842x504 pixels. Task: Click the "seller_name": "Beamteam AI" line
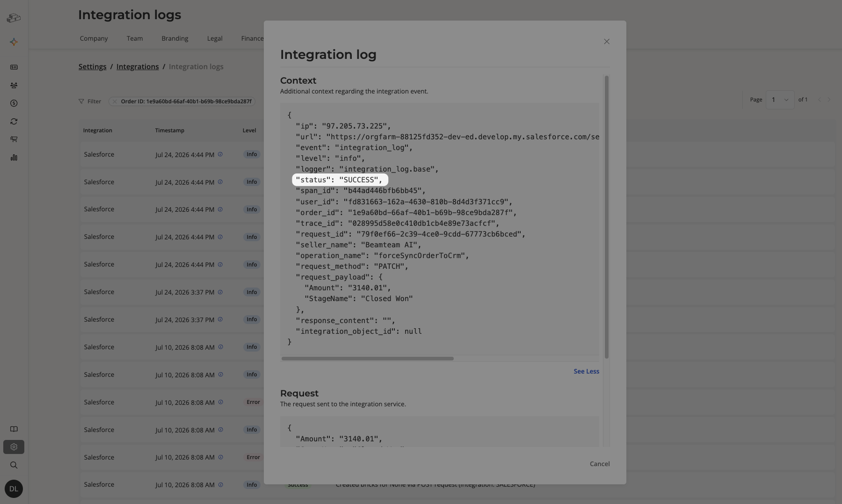pos(358,245)
